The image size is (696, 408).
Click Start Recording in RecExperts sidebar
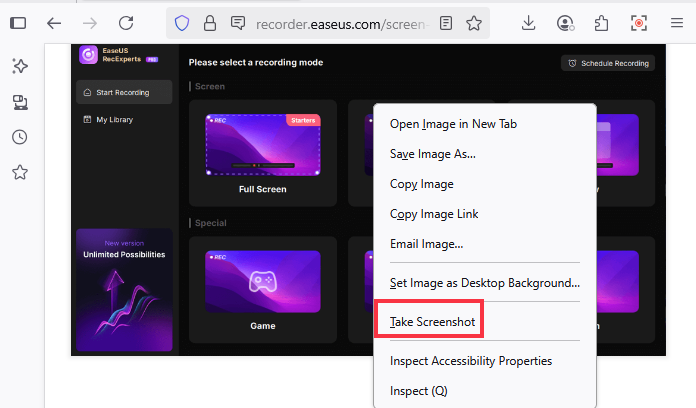pyautogui.click(x=124, y=92)
